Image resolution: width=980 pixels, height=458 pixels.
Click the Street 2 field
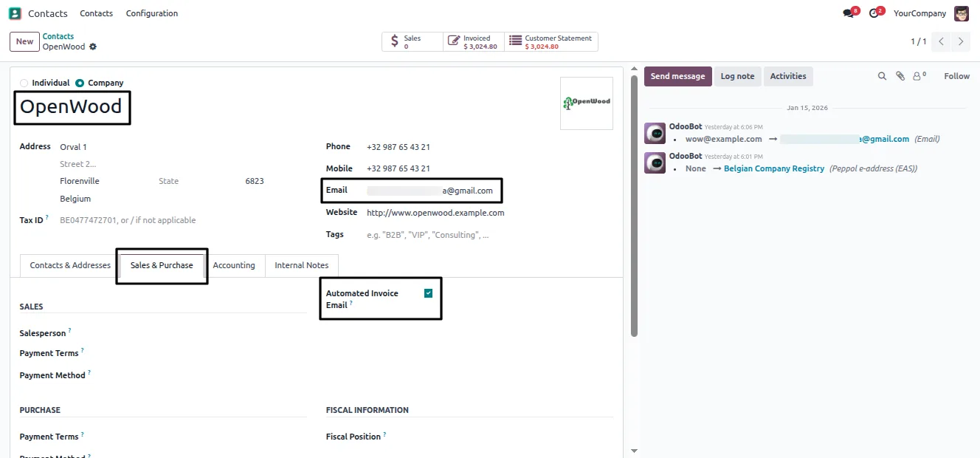(x=183, y=164)
